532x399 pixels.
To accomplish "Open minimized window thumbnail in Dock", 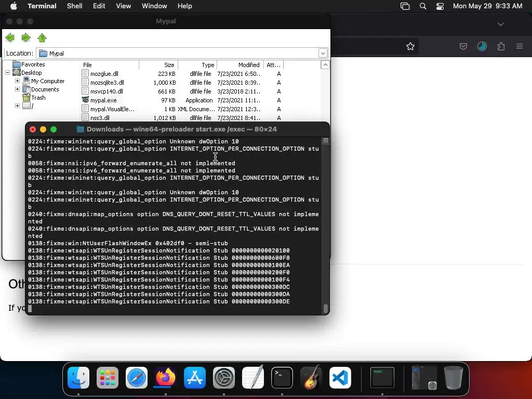I will pyautogui.click(x=424, y=377).
